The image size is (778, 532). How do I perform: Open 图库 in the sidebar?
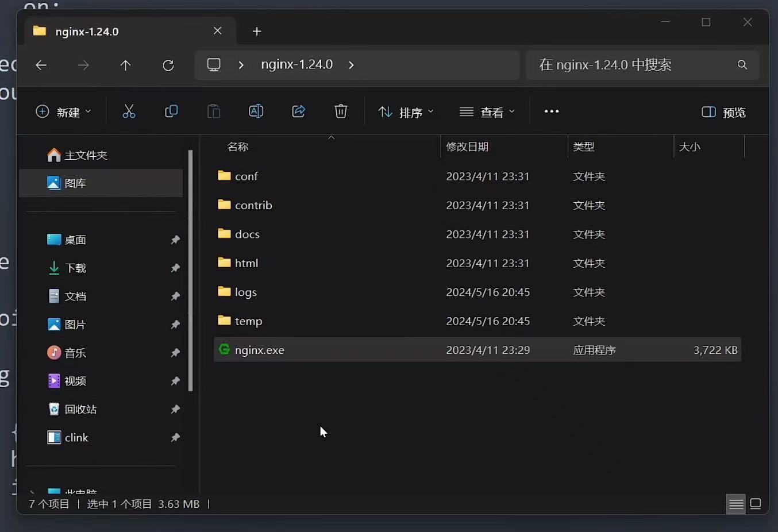pos(101,183)
